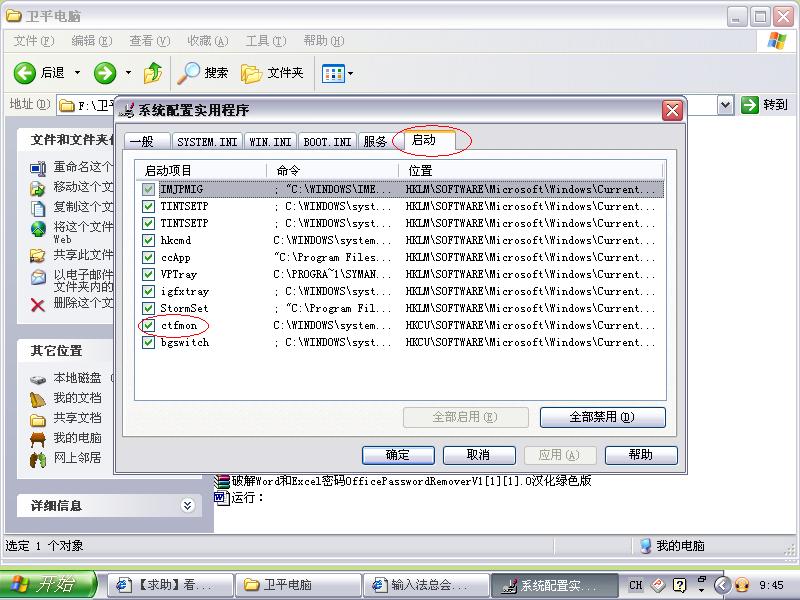Click share-this-file icon in sidebar
The width and height of the screenshot is (800, 600).
[38, 255]
